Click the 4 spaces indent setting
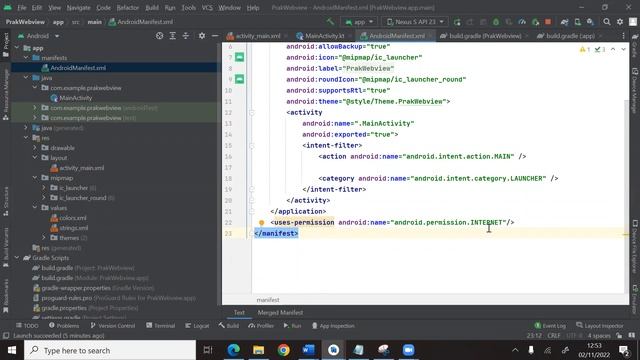The width and height of the screenshot is (640, 360). point(599,336)
